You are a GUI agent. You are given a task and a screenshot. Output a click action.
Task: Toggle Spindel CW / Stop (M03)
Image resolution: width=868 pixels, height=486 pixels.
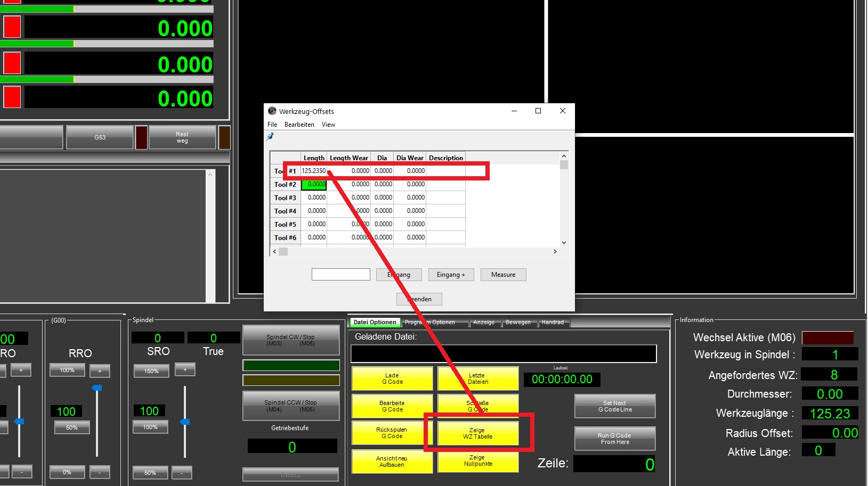pos(291,340)
